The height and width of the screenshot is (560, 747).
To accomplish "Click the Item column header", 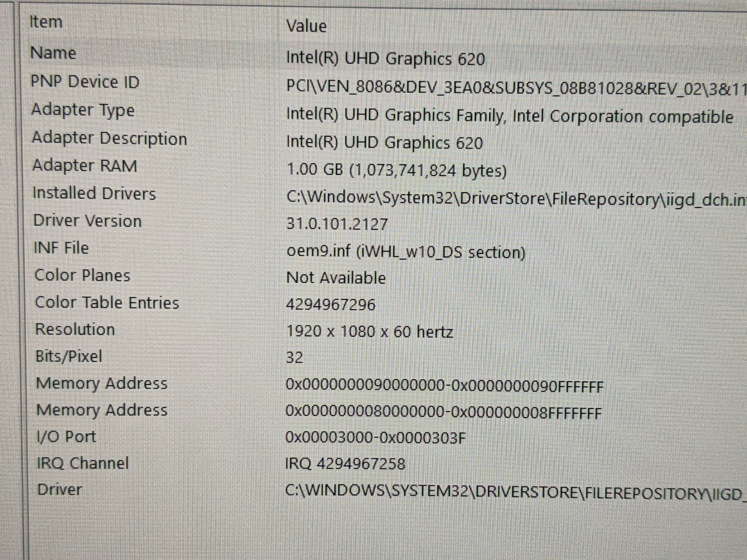I will (x=44, y=22).
